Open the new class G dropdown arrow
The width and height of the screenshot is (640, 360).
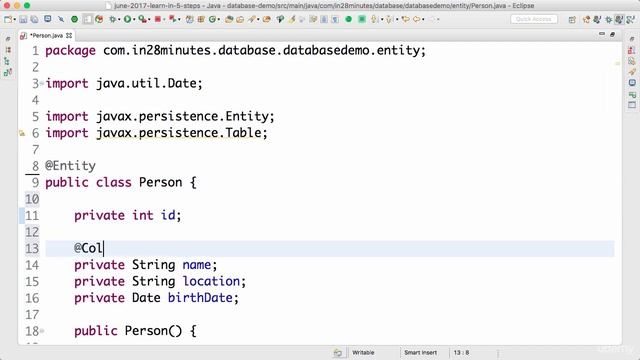pyautogui.click(x=219, y=19)
